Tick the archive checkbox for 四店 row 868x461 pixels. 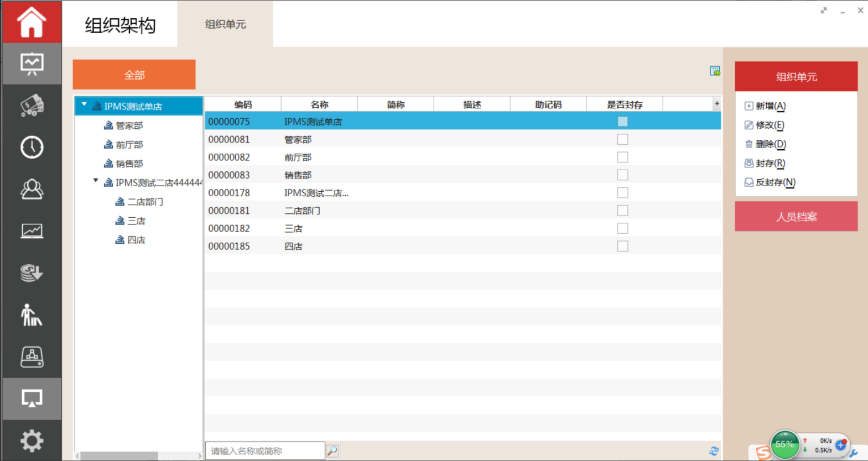[x=622, y=247]
